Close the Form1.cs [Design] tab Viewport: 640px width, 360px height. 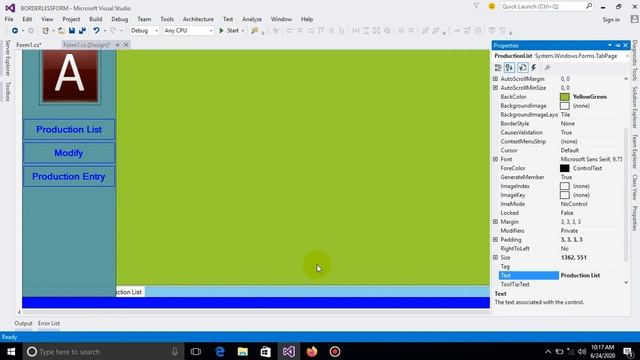(126, 45)
